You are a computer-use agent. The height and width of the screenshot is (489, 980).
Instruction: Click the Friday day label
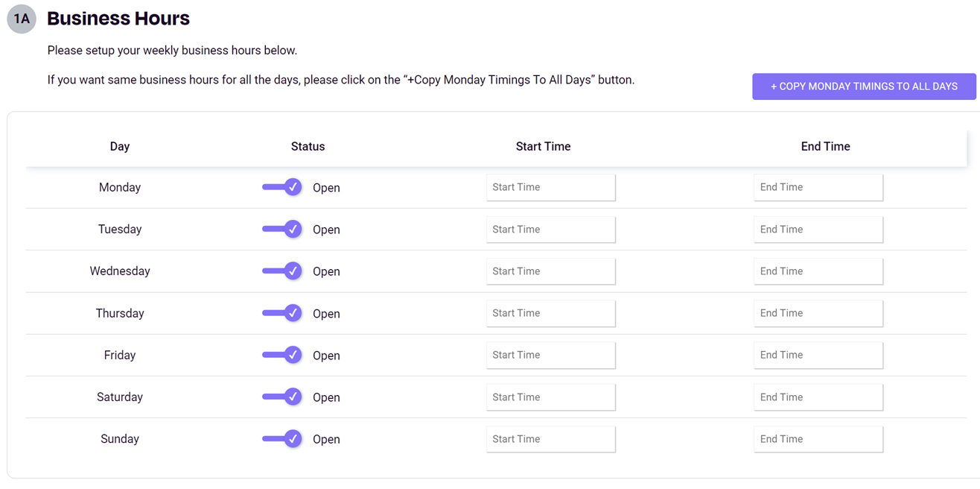click(x=120, y=356)
